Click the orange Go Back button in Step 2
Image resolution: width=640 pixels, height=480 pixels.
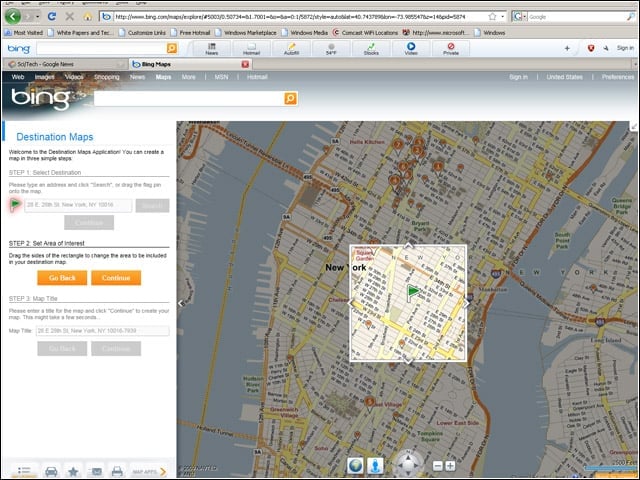coord(62,278)
